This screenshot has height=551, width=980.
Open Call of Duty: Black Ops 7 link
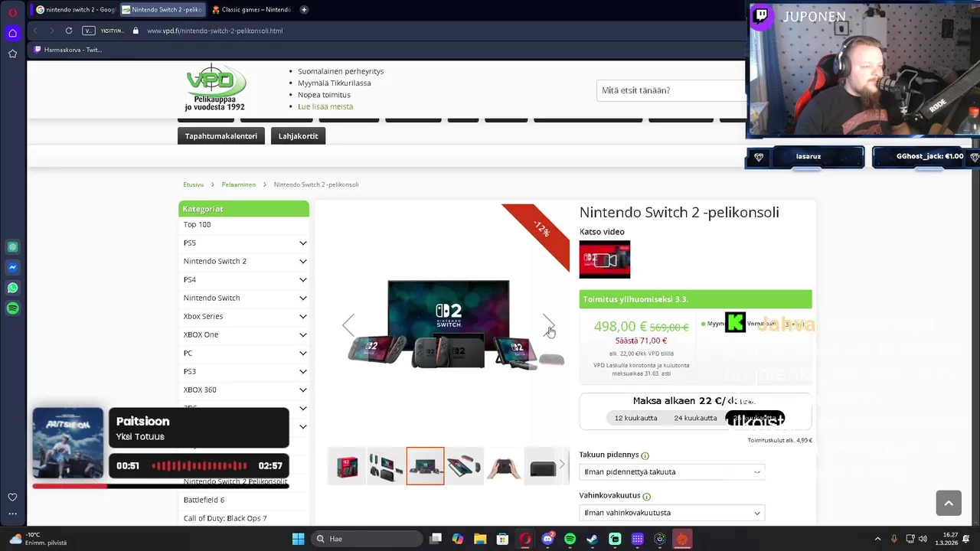(225, 518)
